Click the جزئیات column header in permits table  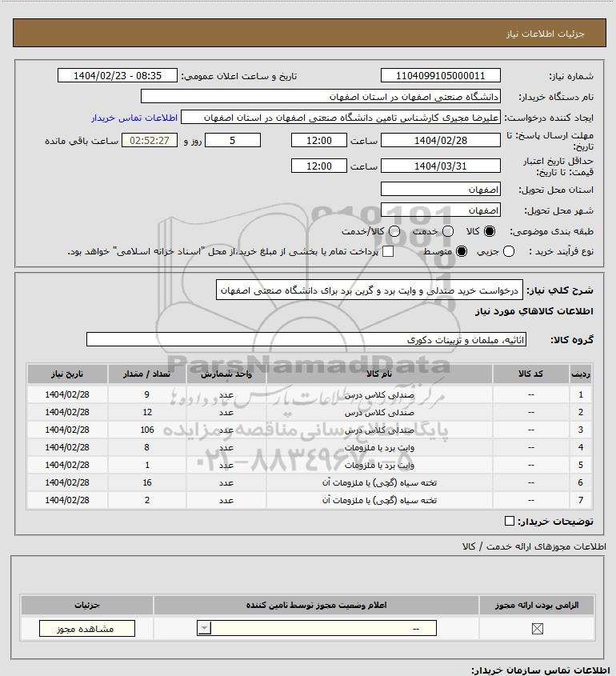[87, 605]
